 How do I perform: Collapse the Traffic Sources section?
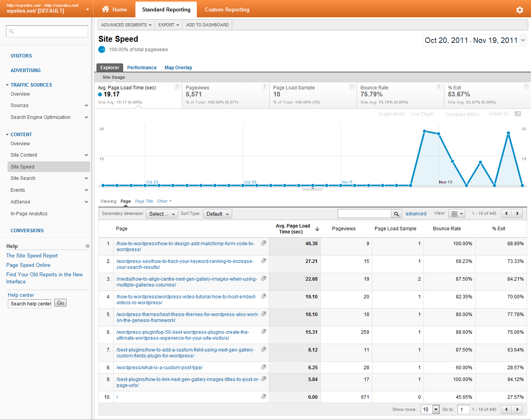tap(7, 85)
